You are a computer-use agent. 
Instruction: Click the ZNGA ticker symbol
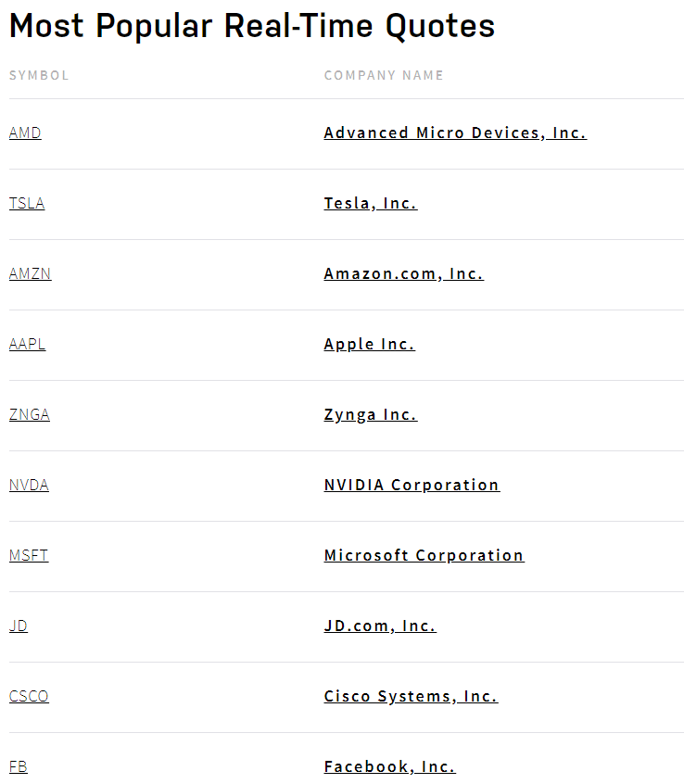30,415
